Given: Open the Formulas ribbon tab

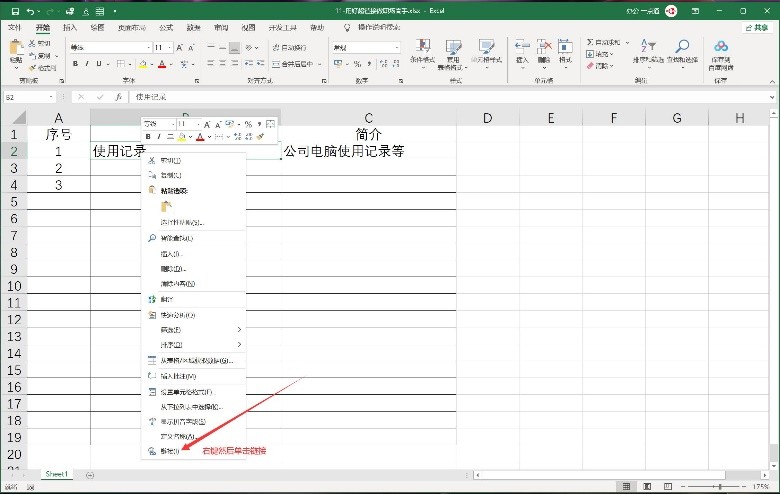Looking at the screenshot, I should coord(166,27).
